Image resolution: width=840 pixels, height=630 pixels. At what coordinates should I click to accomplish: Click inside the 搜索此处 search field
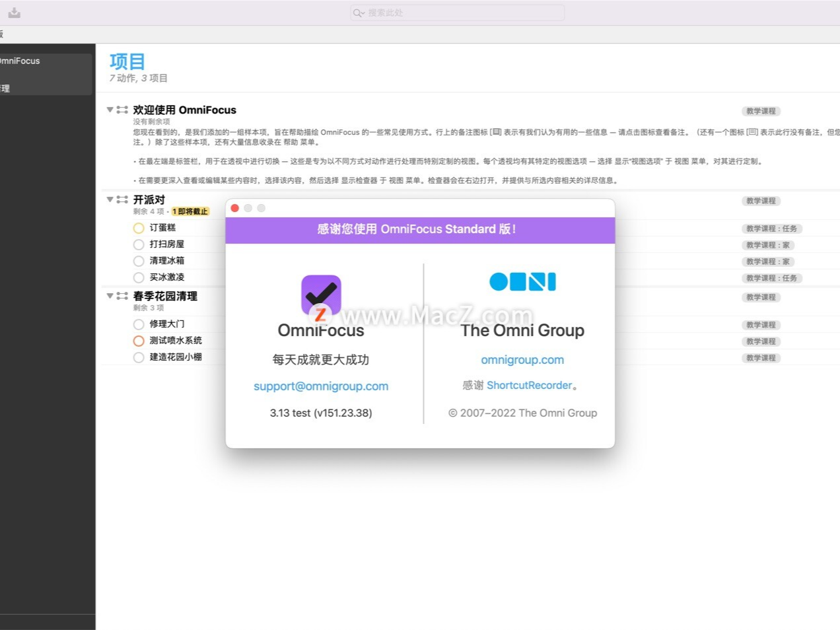pos(456,13)
